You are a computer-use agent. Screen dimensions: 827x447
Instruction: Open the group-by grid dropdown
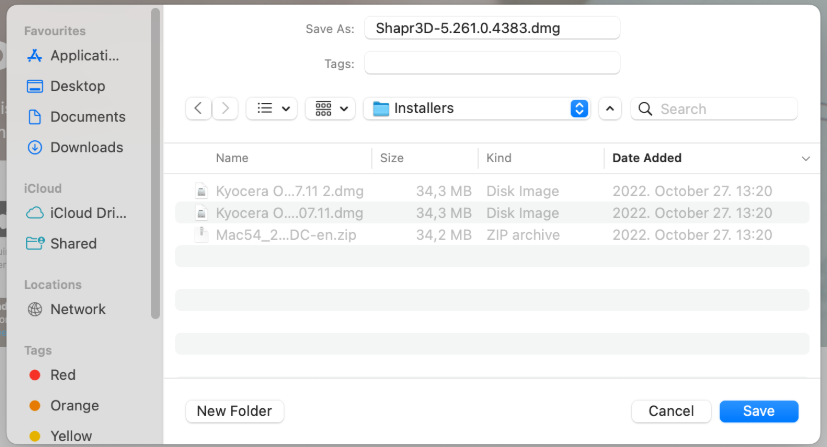pos(331,109)
